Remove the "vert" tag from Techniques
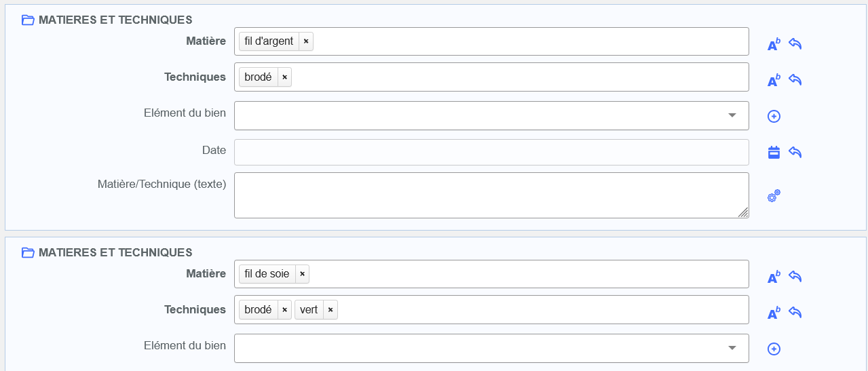 [x=331, y=310]
